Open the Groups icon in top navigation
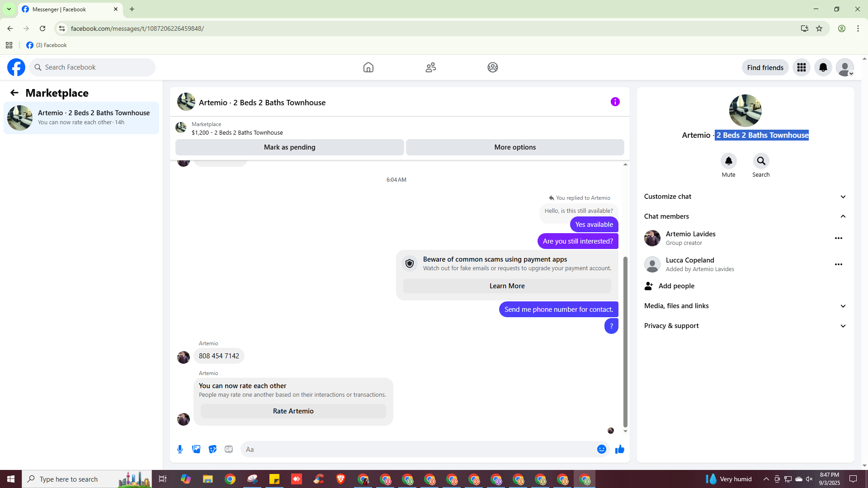The height and width of the screenshot is (488, 868). (493, 67)
